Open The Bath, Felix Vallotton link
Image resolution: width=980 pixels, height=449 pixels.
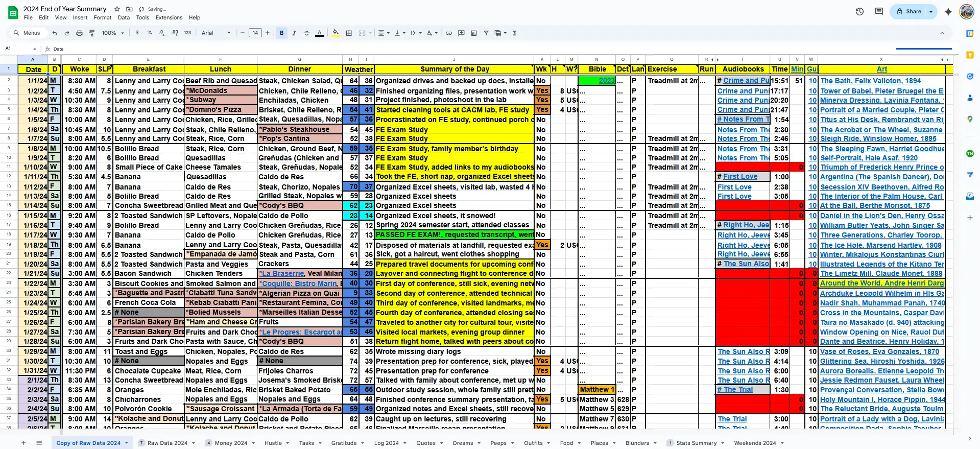point(870,81)
